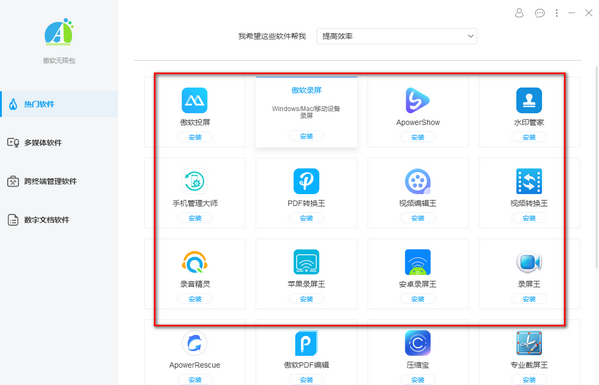Click the multimedia icon beside 多媒体软件
This screenshot has width=599, height=385.
pyautogui.click(x=13, y=142)
